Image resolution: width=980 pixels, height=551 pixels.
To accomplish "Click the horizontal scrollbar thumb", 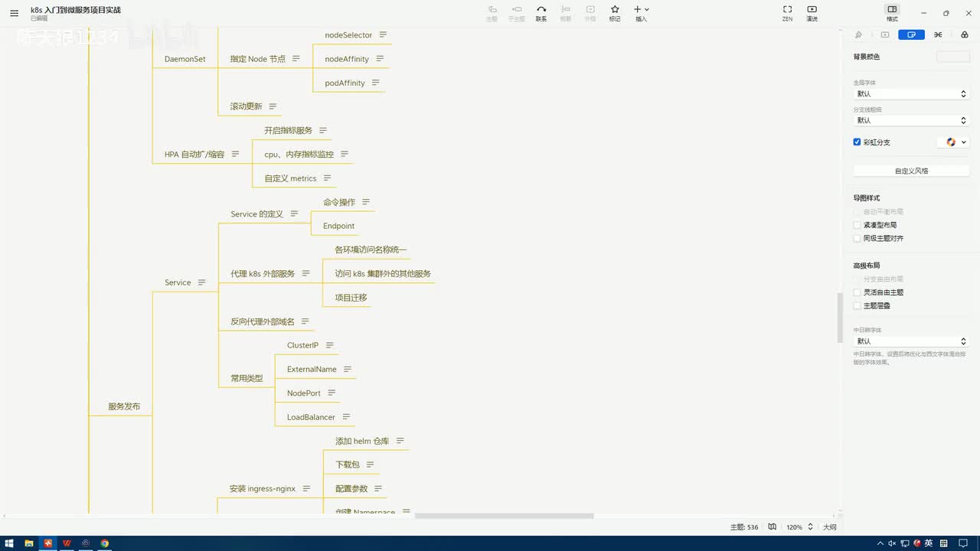I will tap(504, 516).
